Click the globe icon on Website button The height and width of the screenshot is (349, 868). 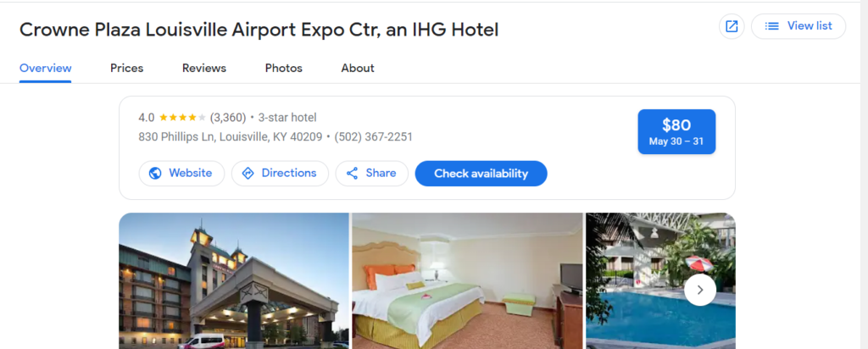[x=156, y=173]
